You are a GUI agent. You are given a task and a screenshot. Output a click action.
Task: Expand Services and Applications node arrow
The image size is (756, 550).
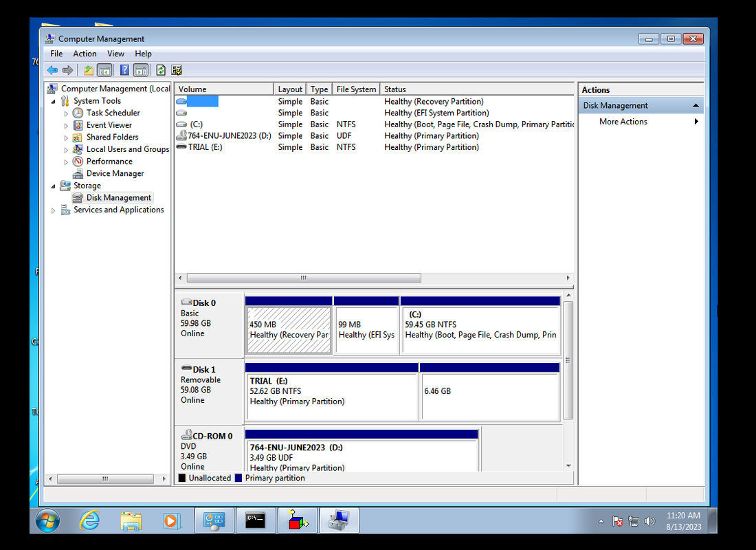point(54,210)
